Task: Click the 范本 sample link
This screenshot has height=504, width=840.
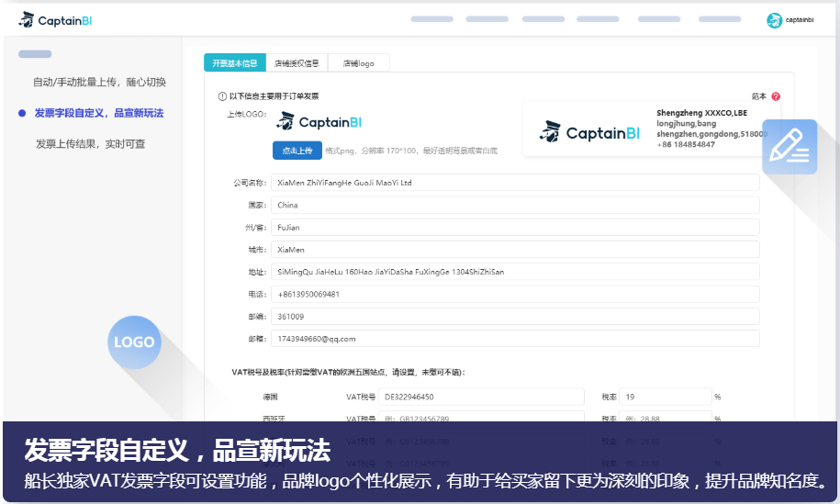Action: tap(758, 96)
